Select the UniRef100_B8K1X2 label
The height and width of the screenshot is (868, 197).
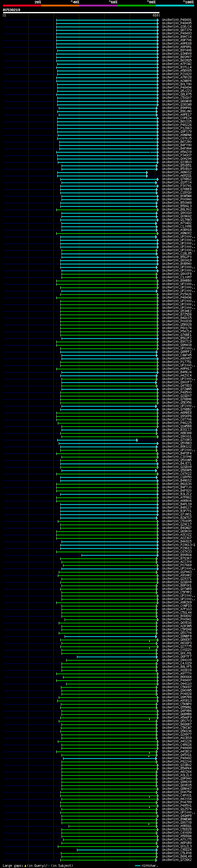pos(177,447)
